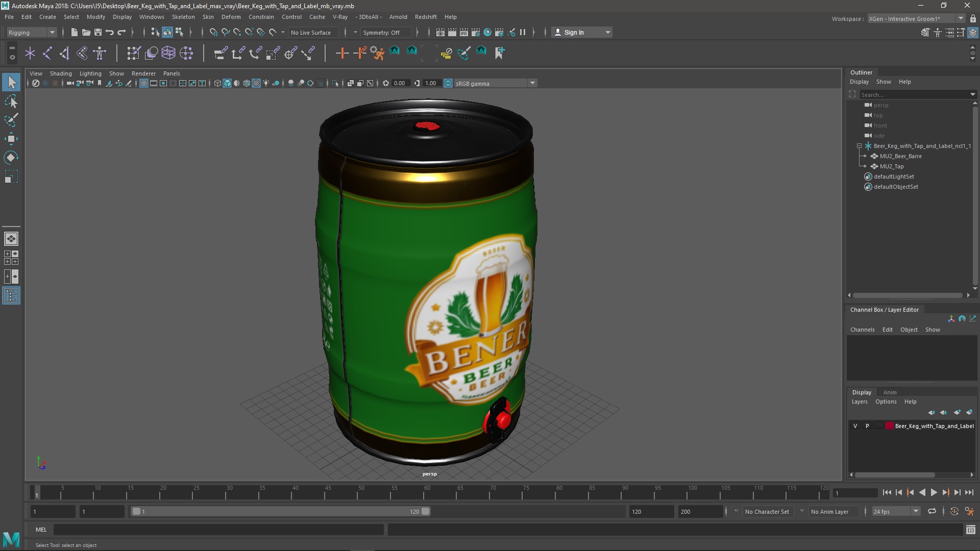Click the Create Lattice shelf icon

[168, 53]
